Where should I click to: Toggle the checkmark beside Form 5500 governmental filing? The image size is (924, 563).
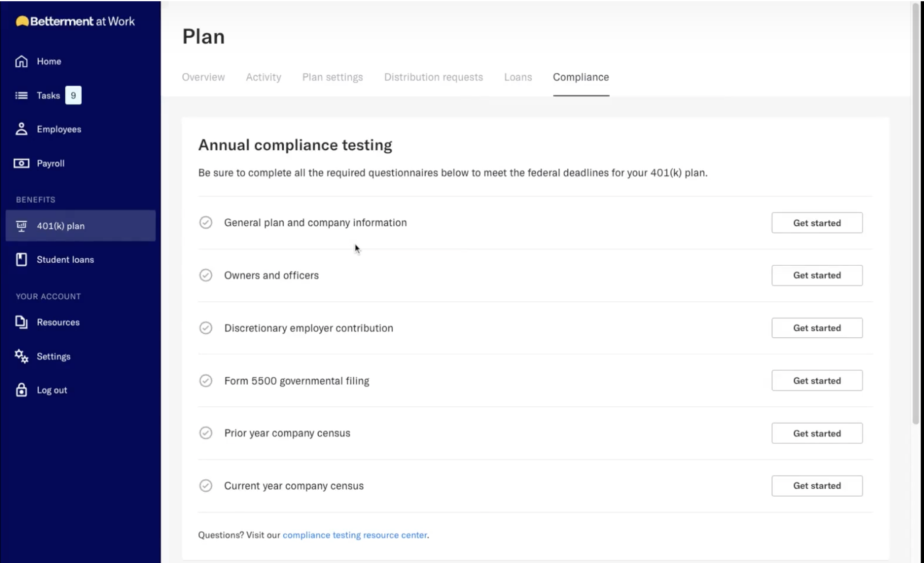[x=206, y=380]
